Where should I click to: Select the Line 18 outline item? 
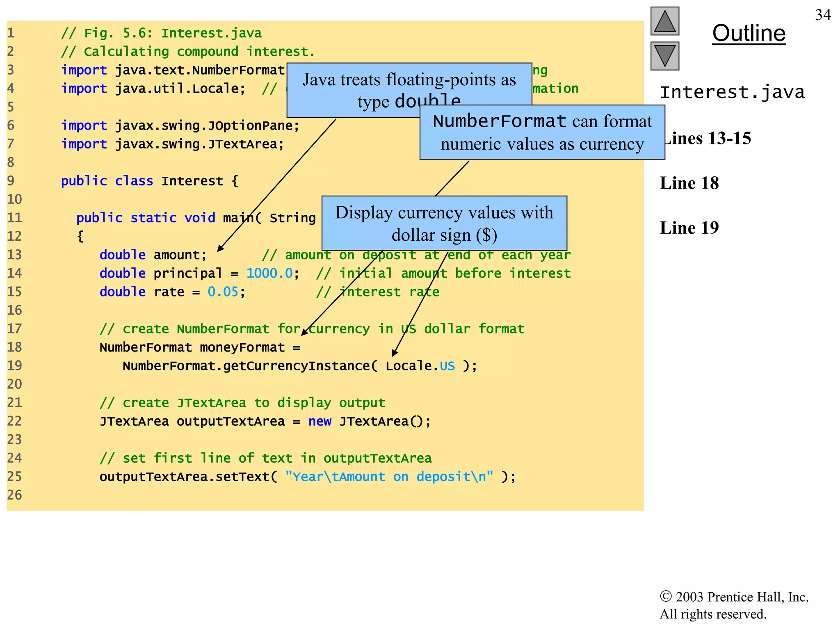(x=689, y=183)
